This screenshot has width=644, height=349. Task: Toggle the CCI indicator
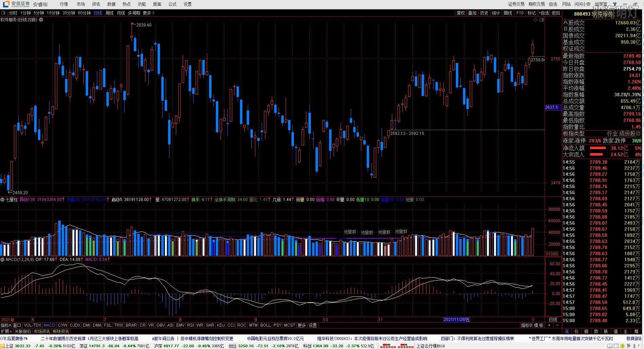[231, 325]
